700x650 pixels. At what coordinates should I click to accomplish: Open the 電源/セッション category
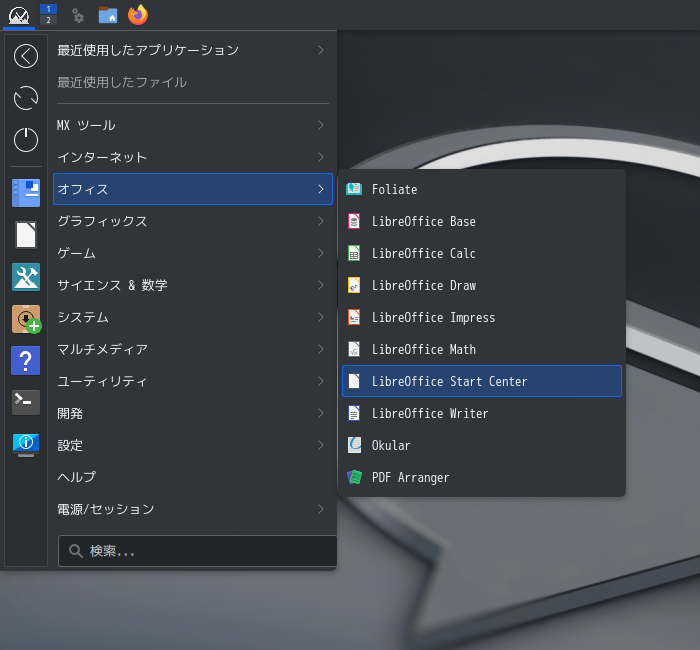[x=193, y=509]
